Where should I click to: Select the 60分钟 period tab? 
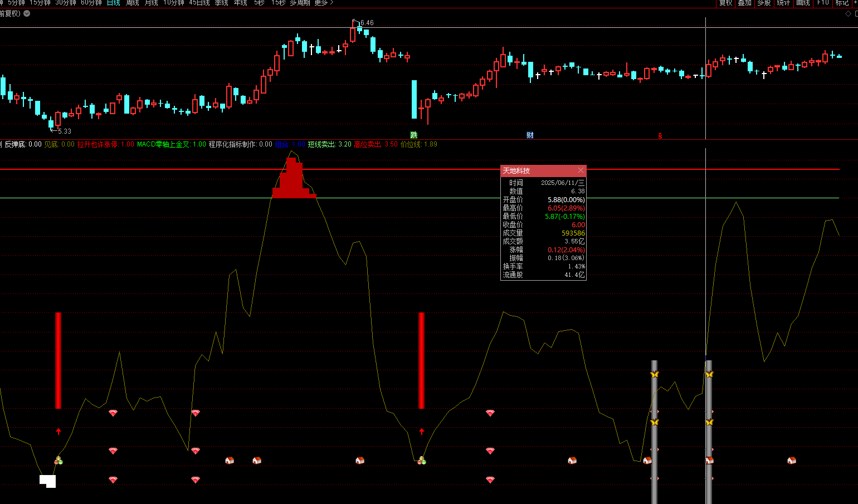[x=91, y=3]
